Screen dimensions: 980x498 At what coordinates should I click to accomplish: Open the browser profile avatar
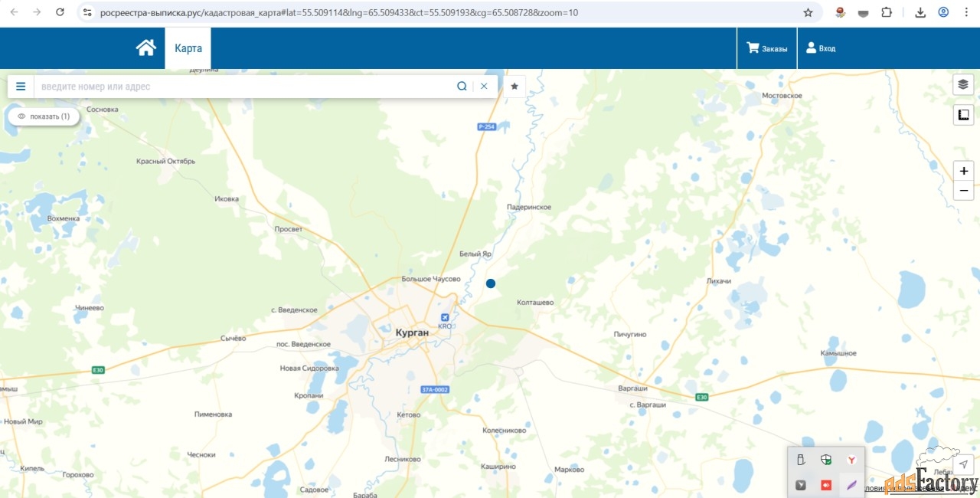pyautogui.click(x=943, y=12)
